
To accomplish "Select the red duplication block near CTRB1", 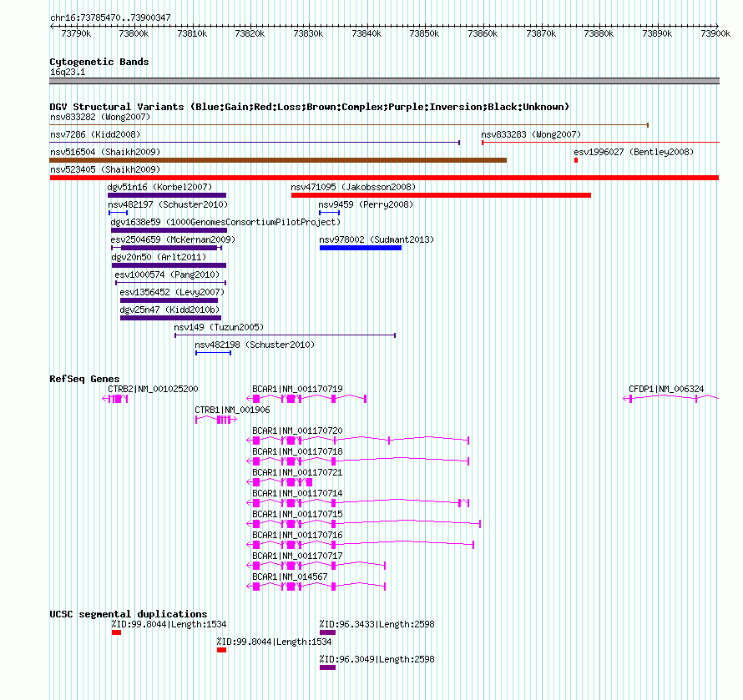I will [x=221, y=650].
